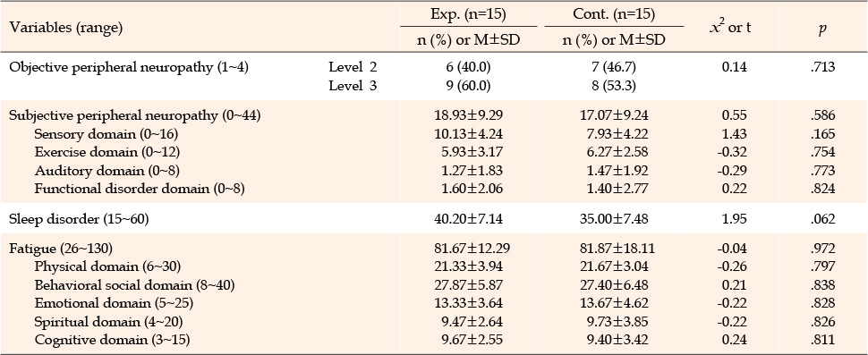Click the Sleep disorder (15~60) label
Image resolution: width=868 pixels, height=355 pixels.
pyautogui.click(x=79, y=219)
